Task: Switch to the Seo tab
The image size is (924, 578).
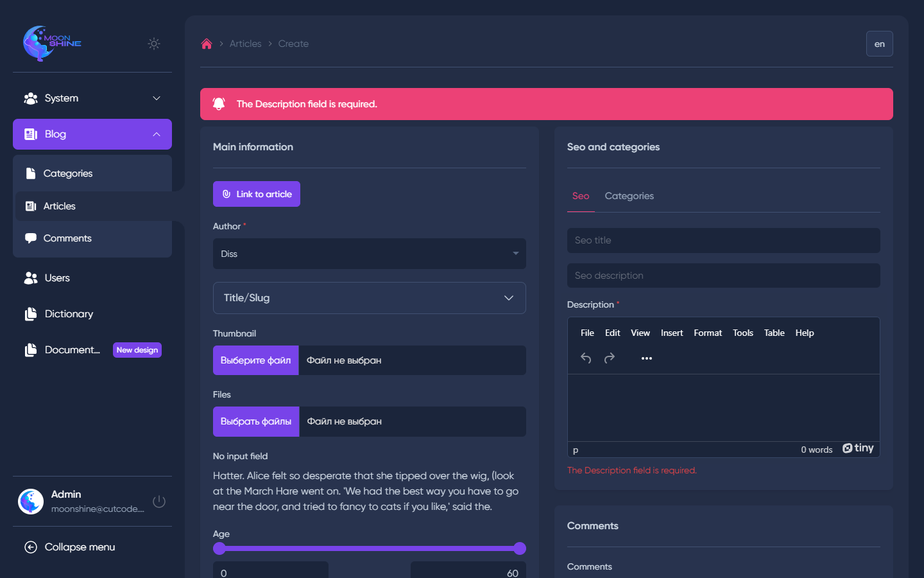Action: [581, 196]
